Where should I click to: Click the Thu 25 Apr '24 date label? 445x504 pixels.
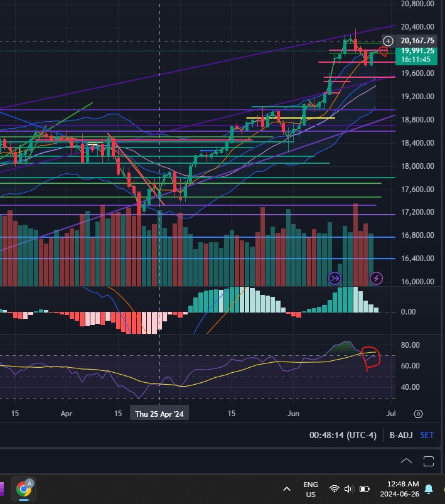159,414
